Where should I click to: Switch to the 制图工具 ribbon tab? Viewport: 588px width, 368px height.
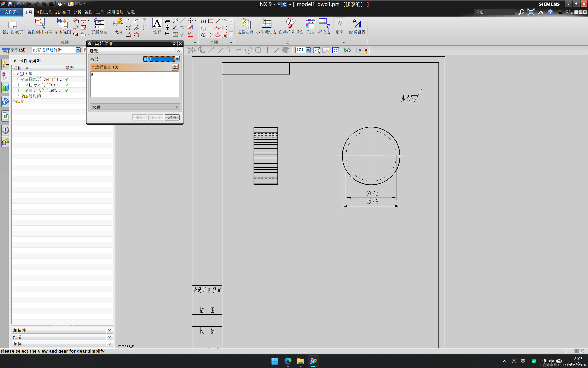(x=44, y=12)
